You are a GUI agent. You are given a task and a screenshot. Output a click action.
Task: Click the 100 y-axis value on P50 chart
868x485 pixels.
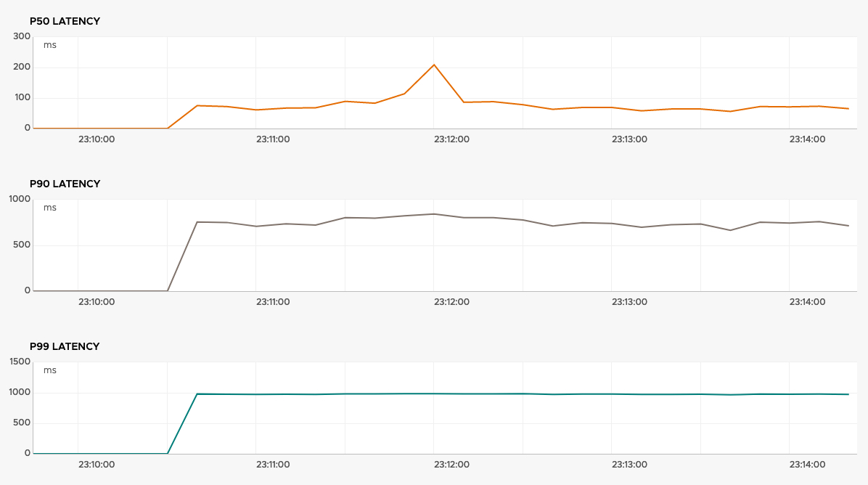(22, 97)
